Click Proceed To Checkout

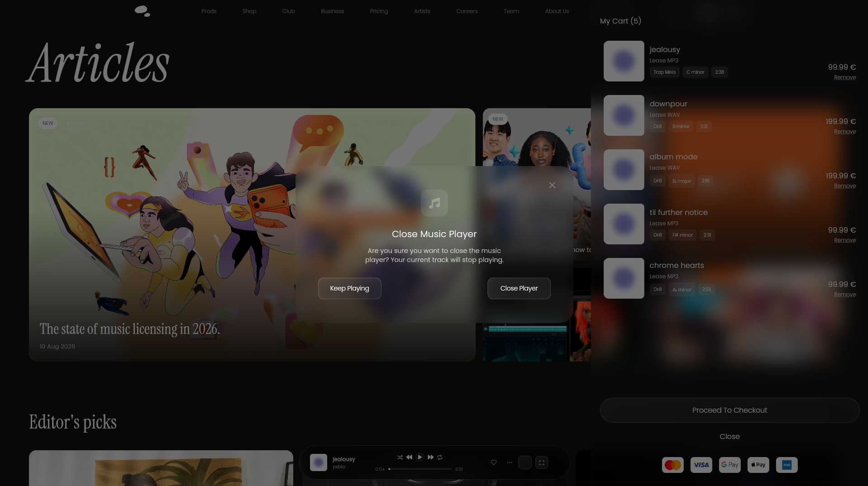tap(730, 410)
